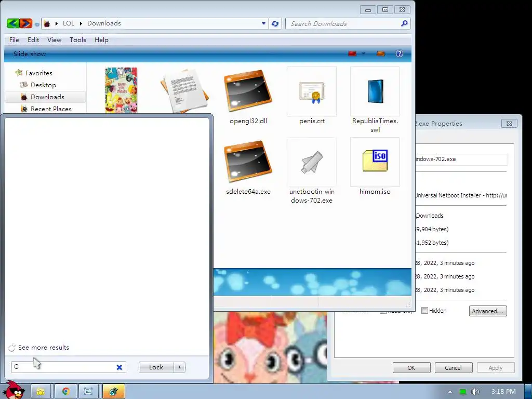
Task: Close the .exe Properties dialog
Action: (509, 124)
